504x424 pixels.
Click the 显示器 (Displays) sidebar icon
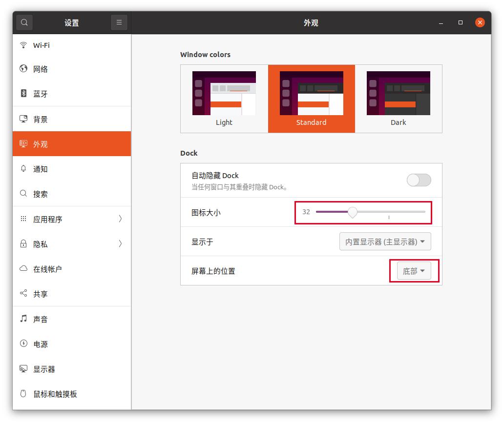[23, 369]
